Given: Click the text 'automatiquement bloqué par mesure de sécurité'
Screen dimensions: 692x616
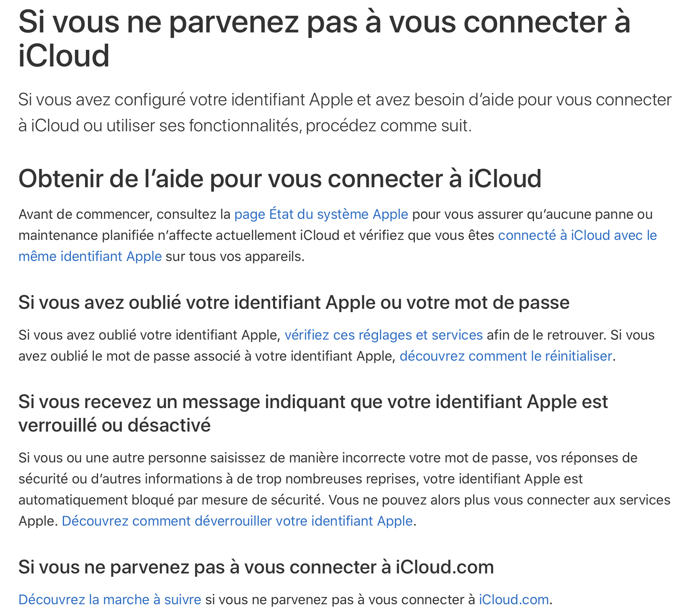Looking at the screenshot, I should coord(169,500).
